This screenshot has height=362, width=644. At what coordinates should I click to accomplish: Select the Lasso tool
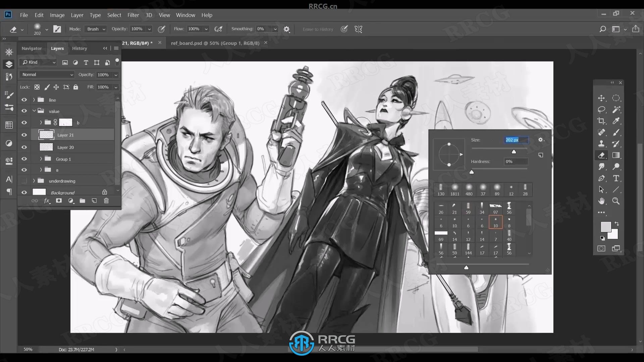click(x=601, y=110)
